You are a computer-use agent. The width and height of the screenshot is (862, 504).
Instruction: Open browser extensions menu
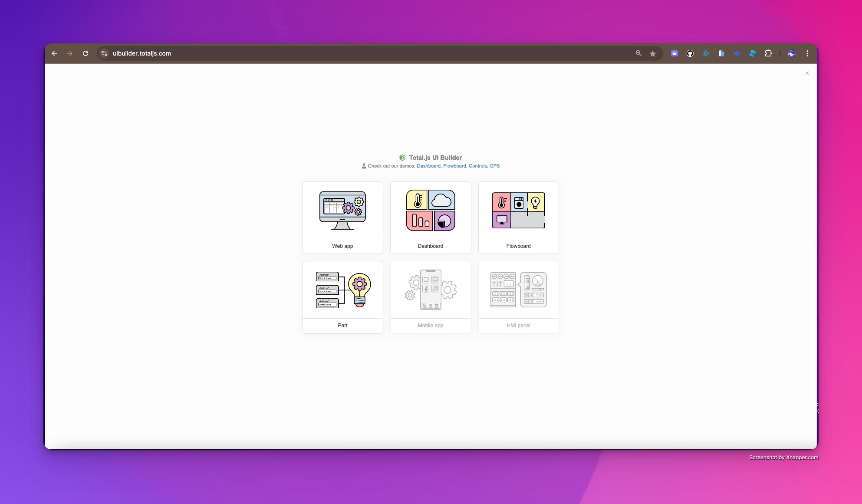(x=768, y=53)
